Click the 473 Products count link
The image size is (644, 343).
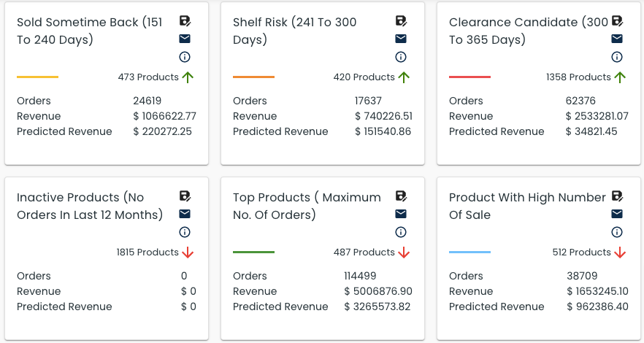(x=148, y=77)
